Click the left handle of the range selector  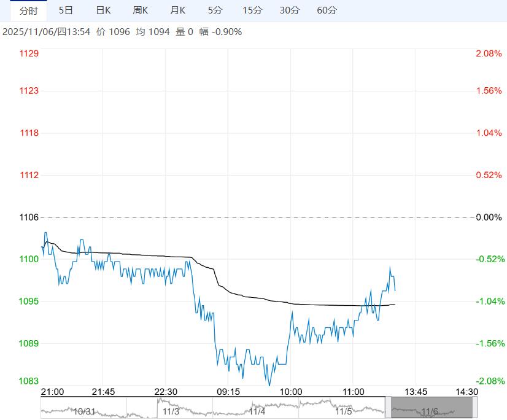click(x=389, y=408)
